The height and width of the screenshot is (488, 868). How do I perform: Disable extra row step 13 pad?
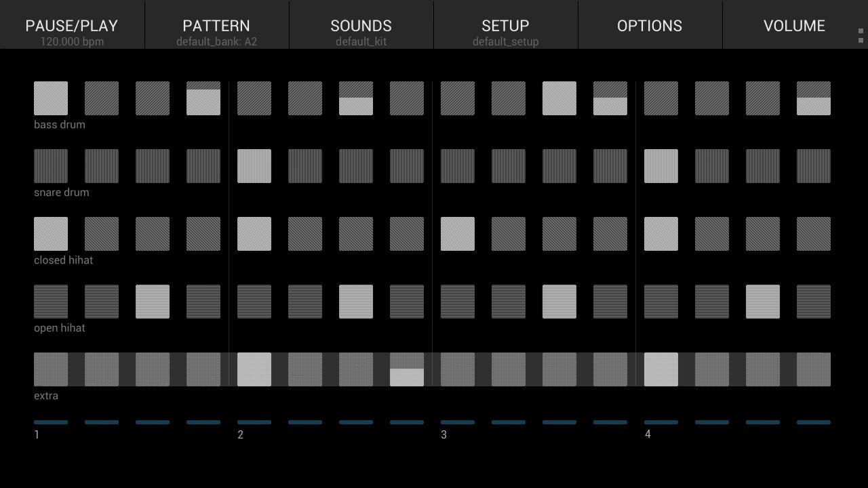661,369
